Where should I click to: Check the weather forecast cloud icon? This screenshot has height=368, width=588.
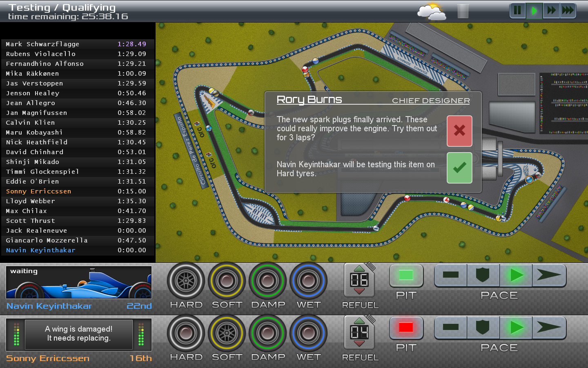pos(432,11)
